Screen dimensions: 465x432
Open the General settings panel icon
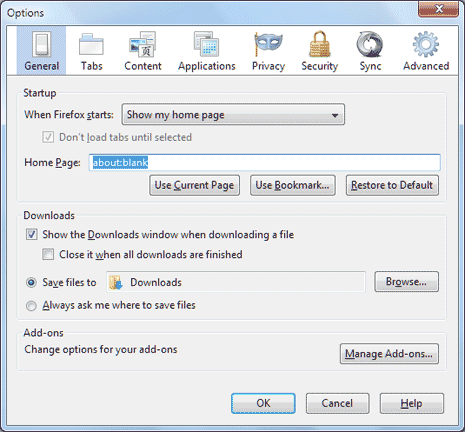(42, 44)
